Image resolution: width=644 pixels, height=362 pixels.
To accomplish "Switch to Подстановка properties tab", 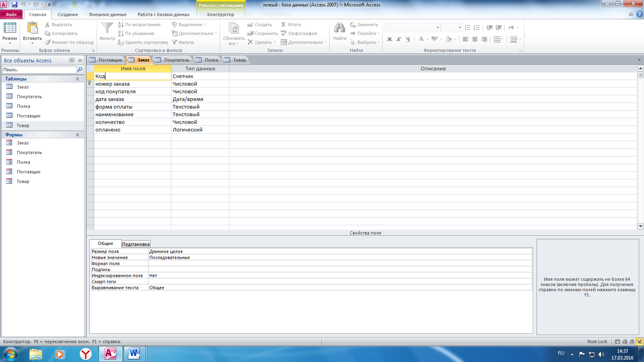I will (x=136, y=244).
